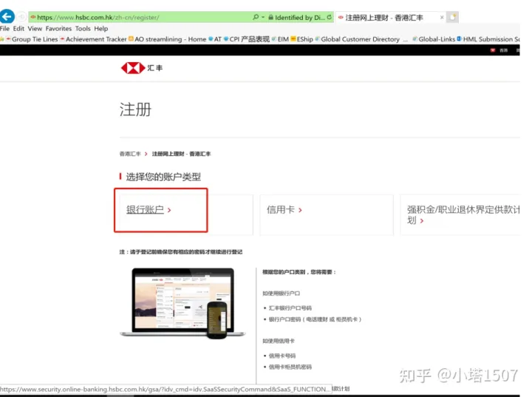
Task: Click 如使用信用卡 subheading
Action: pos(279,341)
